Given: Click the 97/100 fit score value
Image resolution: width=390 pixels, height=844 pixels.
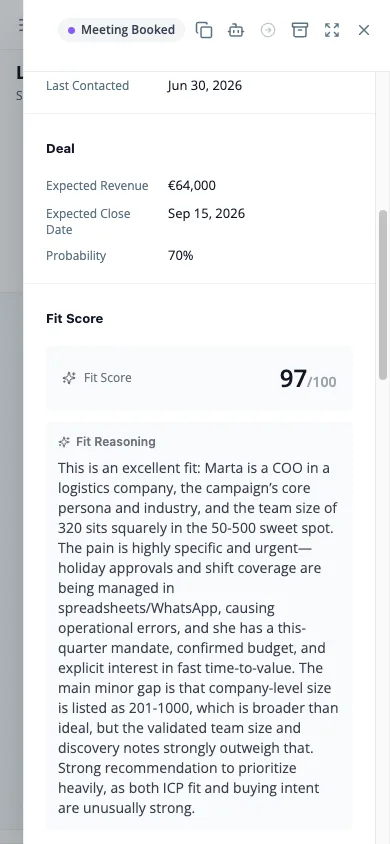Looking at the screenshot, I should (x=308, y=379).
